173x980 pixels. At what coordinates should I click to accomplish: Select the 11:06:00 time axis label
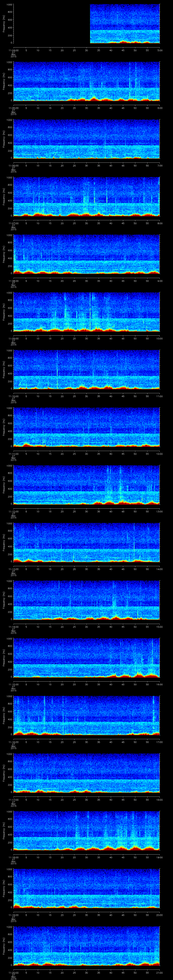click(13, 166)
